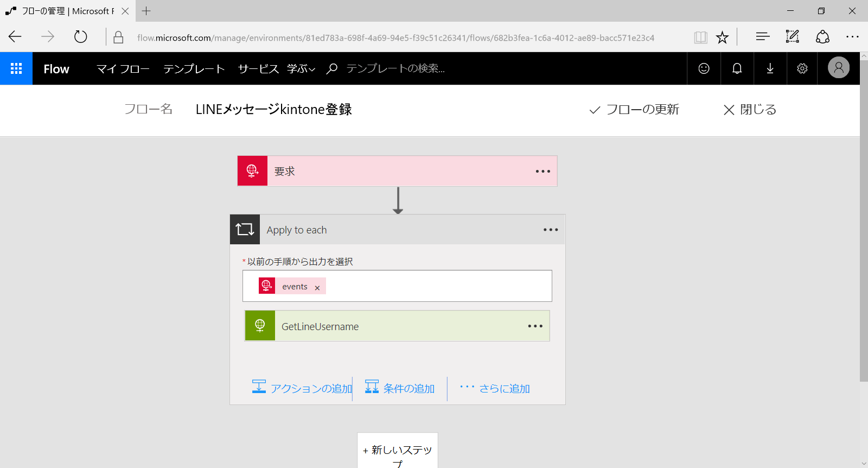
Task: Click the フロー名 label
Action: [149, 109]
